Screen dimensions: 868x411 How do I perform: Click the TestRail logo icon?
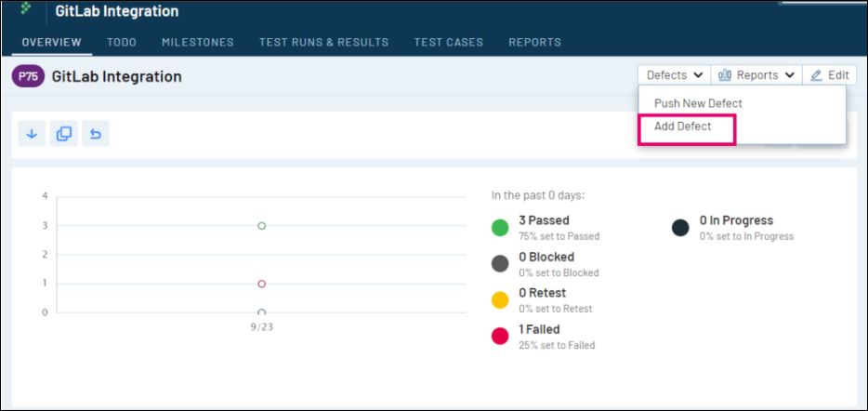pos(25,8)
